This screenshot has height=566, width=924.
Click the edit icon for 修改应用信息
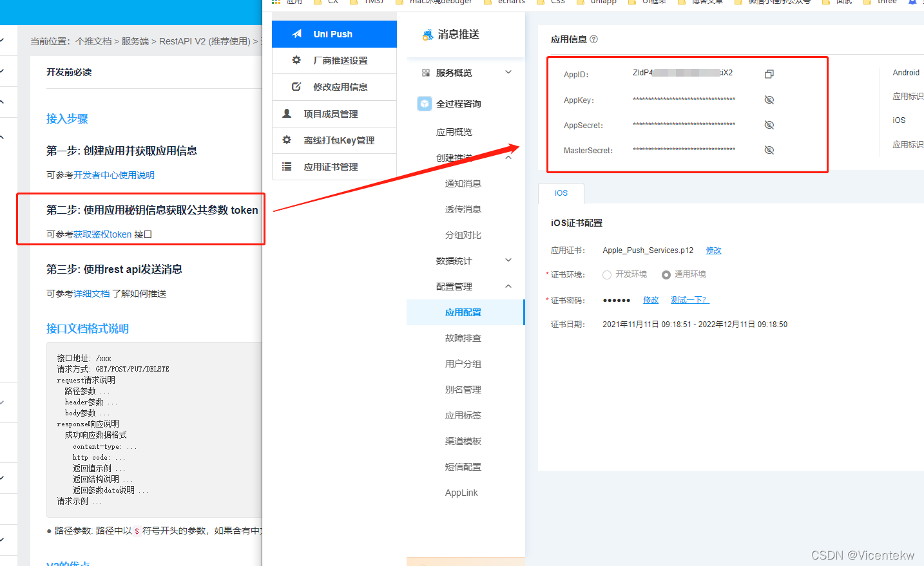(x=296, y=86)
